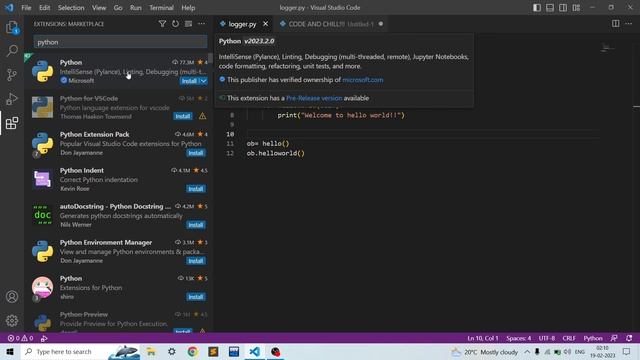Switch to the CODE AND CHILL!!! tab
This screenshot has height=360, width=640.
coord(331,24)
